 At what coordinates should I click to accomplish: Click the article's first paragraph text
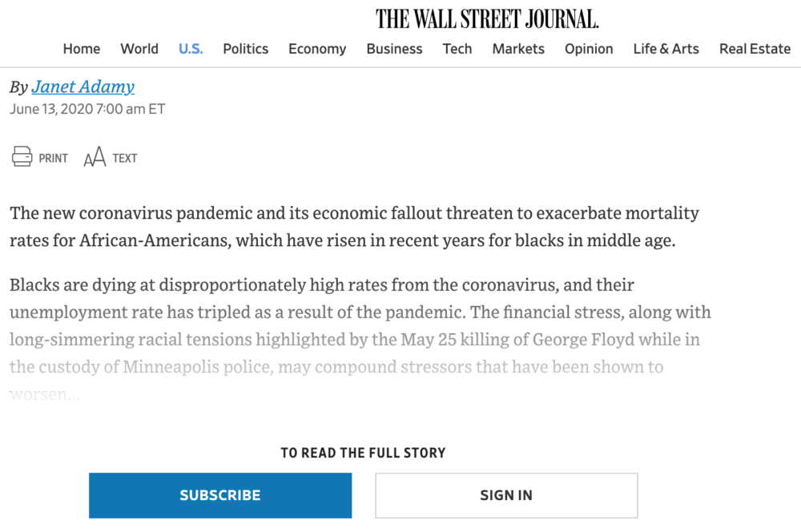tap(355, 227)
